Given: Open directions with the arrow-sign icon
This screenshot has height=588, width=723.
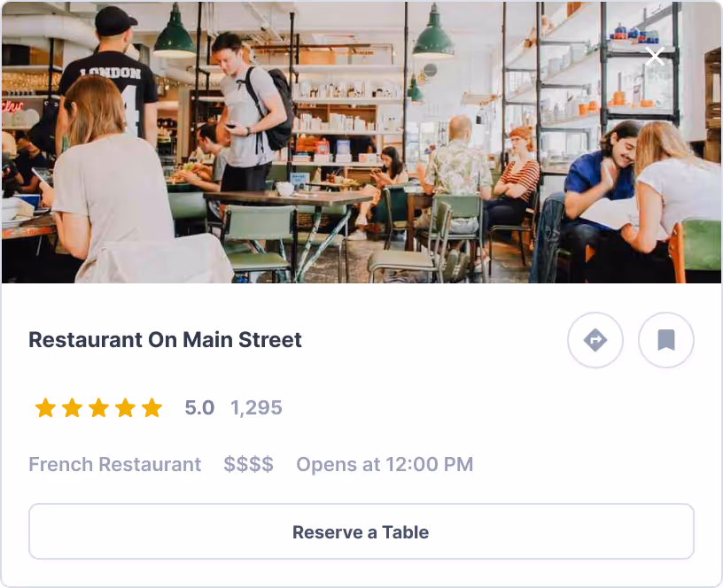Looking at the screenshot, I should click(595, 340).
